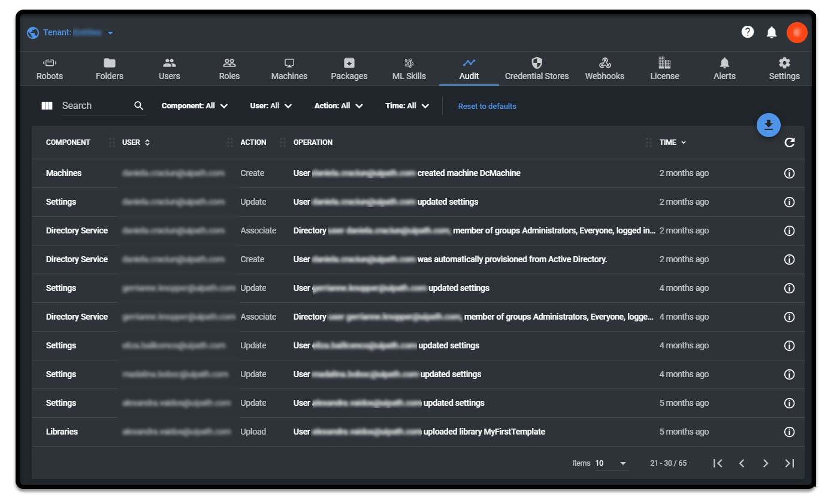Go to the License tab

click(664, 68)
